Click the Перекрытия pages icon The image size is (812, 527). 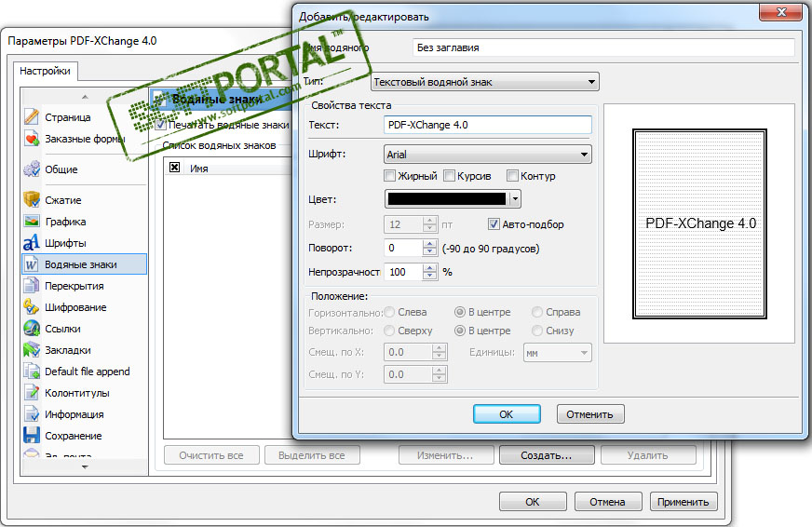tap(32, 286)
